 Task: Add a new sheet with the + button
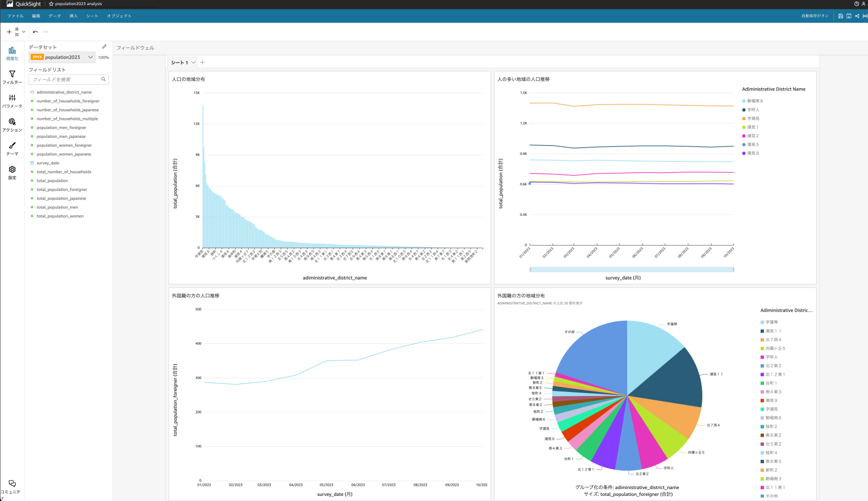[202, 63]
